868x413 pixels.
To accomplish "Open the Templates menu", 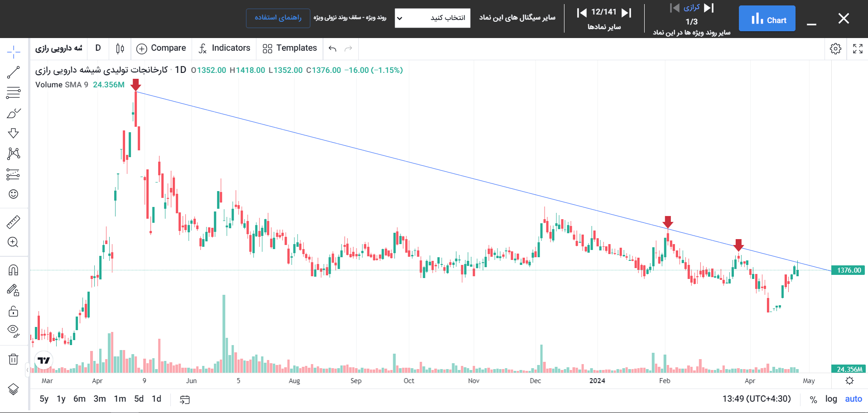I will pyautogui.click(x=290, y=48).
